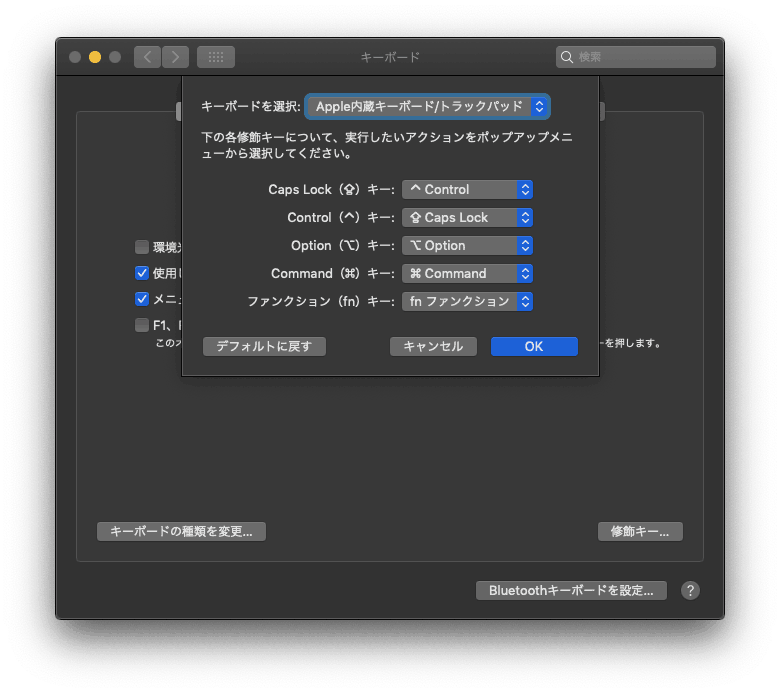Screen dimensions: 780x693
Task: Click the Control (⌃) キー label
Action: tap(341, 217)
